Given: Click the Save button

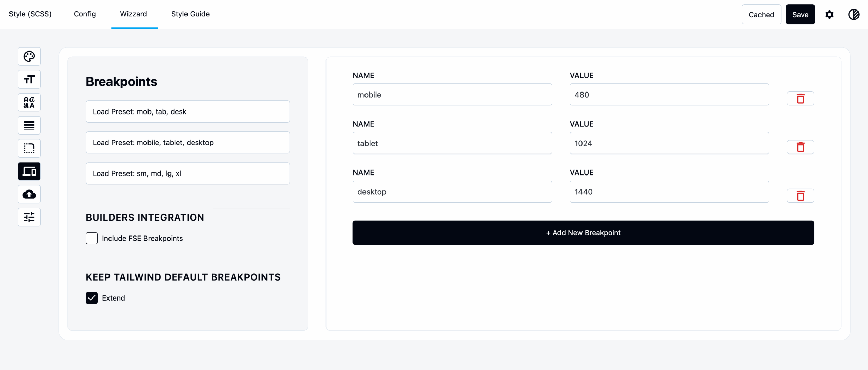Looking at the screenshot, I should pos(800,14).
